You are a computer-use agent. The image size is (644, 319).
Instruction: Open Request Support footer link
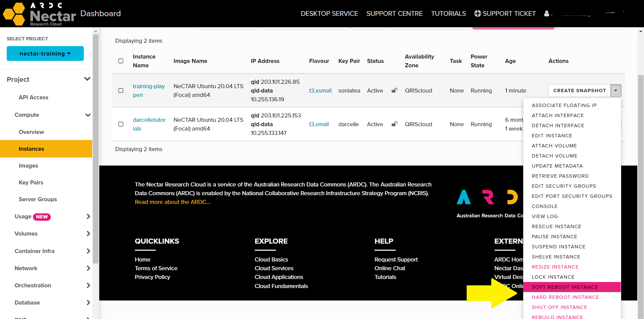tap(396, 259)
